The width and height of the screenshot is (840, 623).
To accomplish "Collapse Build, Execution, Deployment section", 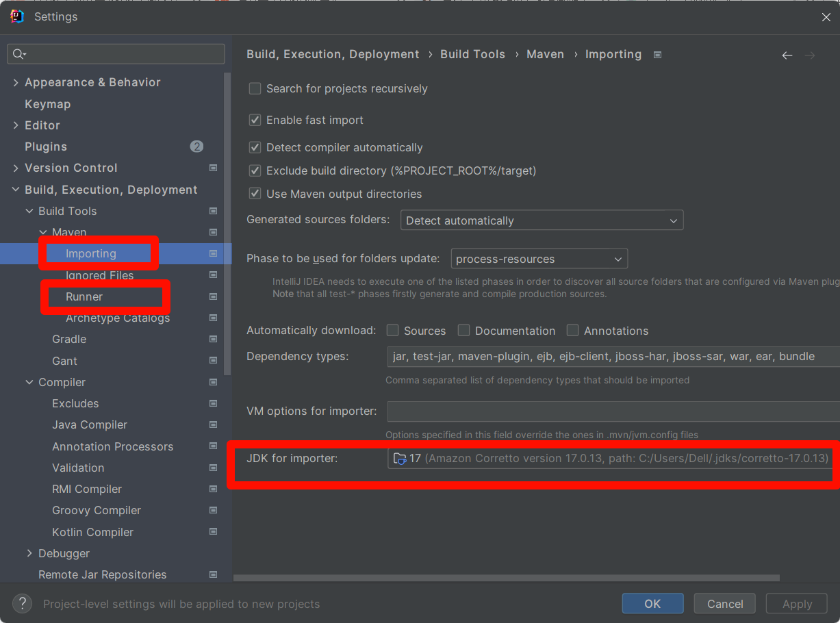I will point(16,190).
